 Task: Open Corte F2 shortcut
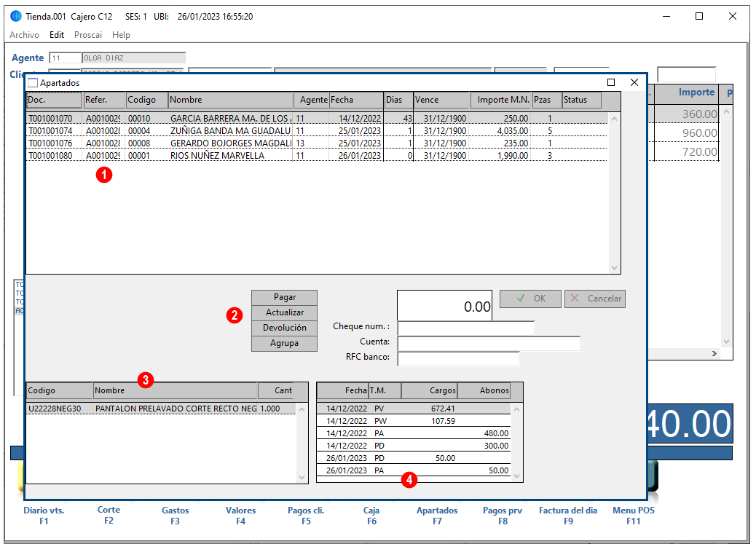point(109,516)
